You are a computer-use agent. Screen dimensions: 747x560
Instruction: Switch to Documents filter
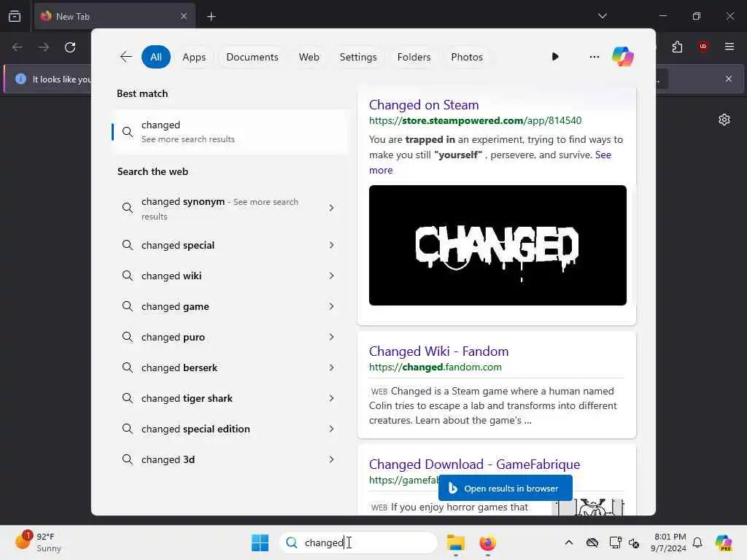tap(252, 57)
